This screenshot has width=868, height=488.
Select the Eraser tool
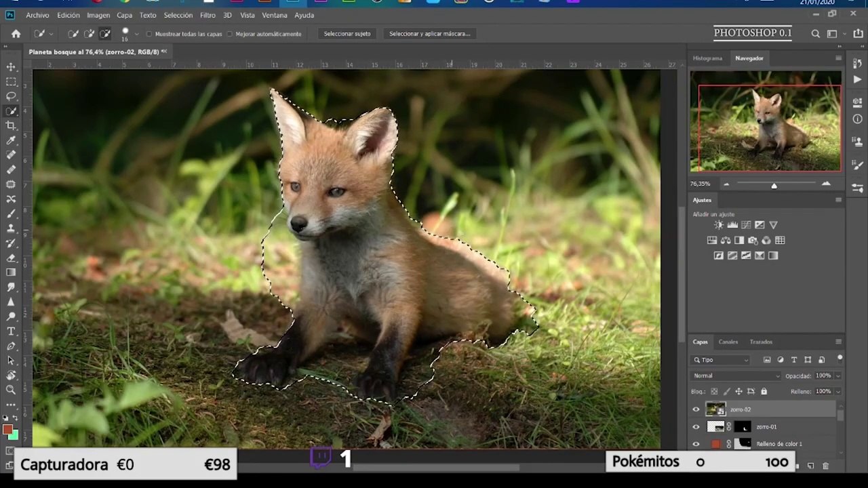pyautogui.click(x=11, y=258)
